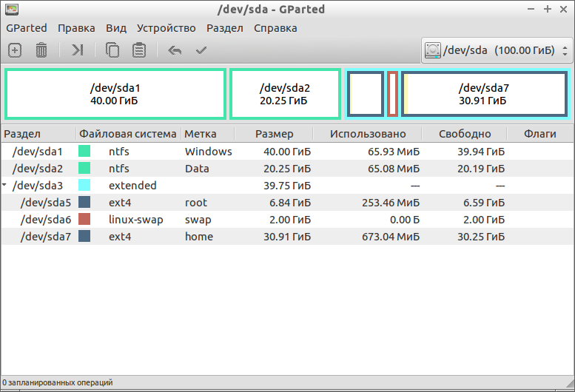
Task: Click the New partition toolbar icon
Action: [15, 50]
